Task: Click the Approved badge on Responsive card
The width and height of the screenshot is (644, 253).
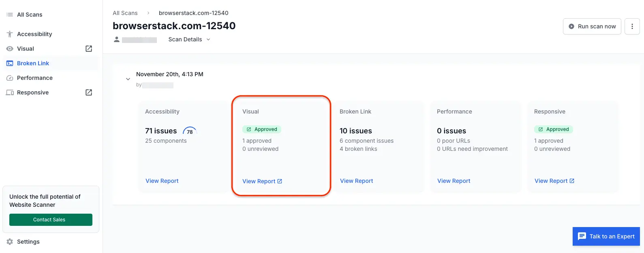Action: click(x=554, y=129)
